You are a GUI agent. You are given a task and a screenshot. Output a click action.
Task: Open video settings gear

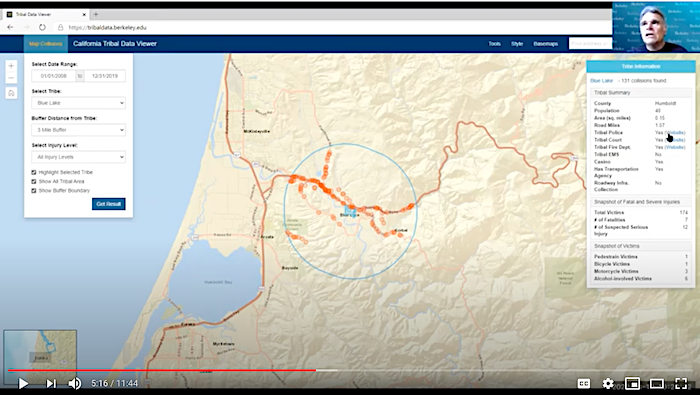608,383
